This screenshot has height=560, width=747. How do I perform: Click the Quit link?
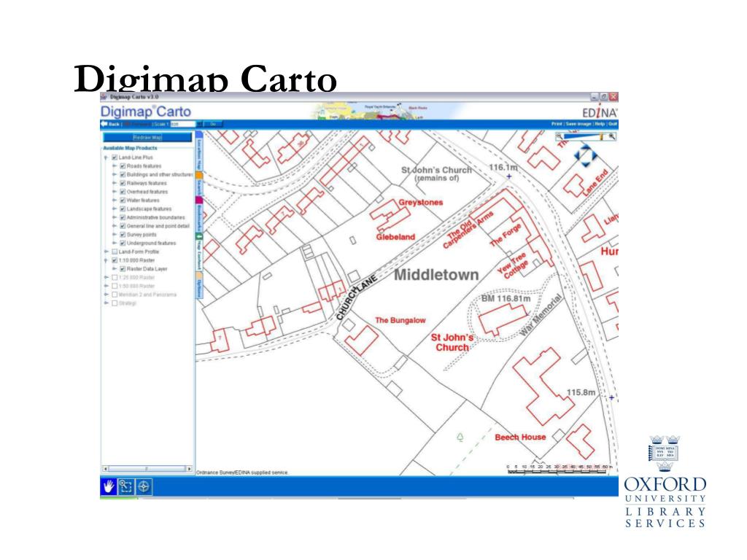(x=613, y=124)
